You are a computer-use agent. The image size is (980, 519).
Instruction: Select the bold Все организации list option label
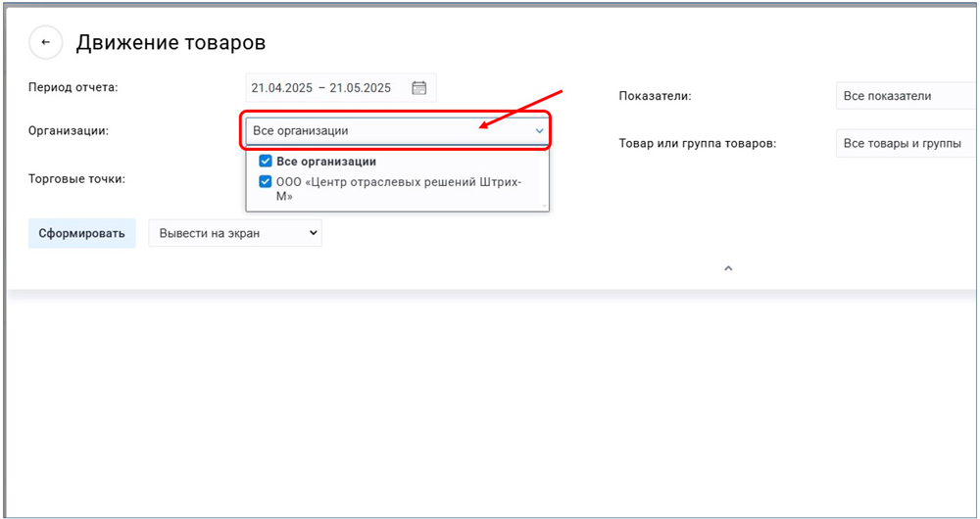point(326,162)
